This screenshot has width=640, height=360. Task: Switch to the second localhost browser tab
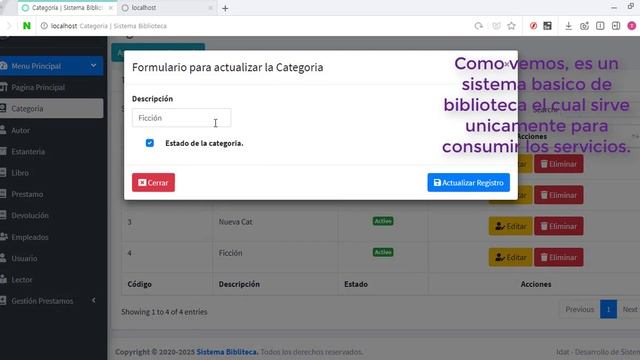tap(167, 8)
